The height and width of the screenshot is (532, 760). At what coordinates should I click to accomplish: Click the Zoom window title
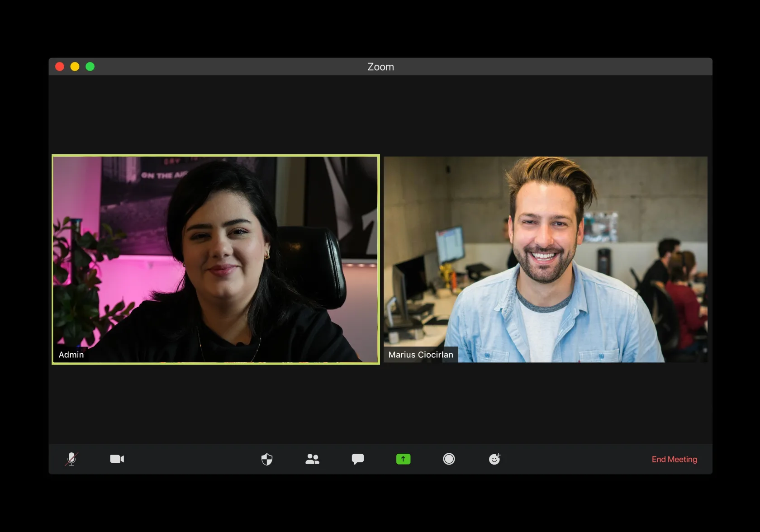pyautogui.click(x=380, y=67)
